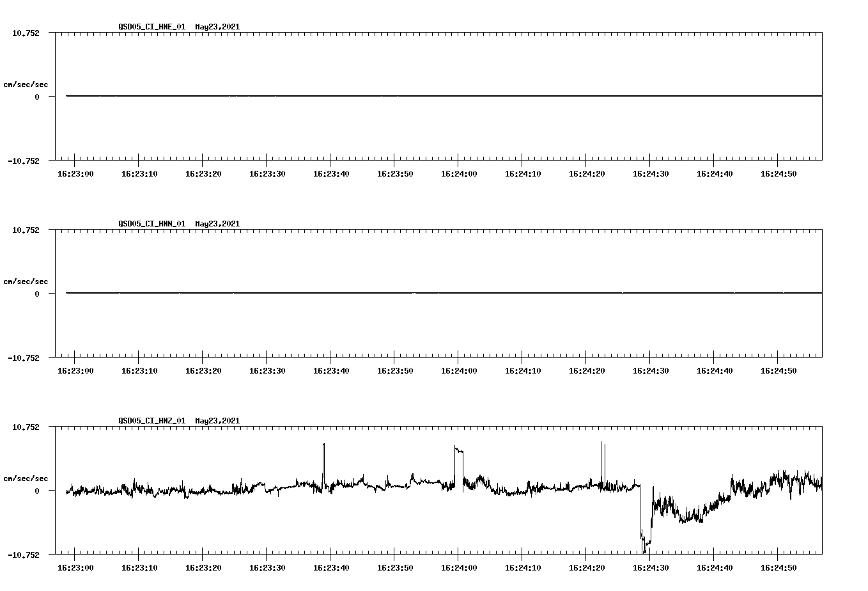Select the May23,2021 date on top plot

tap(217, 28)
